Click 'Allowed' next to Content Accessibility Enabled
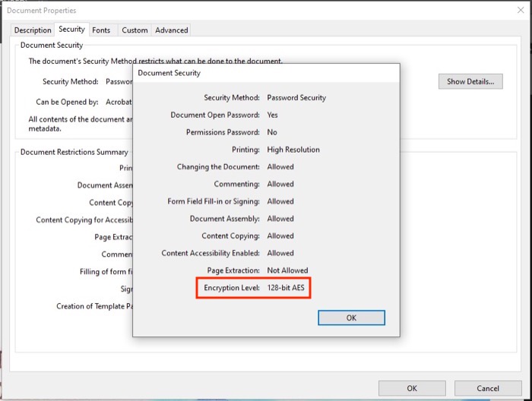 280,253
